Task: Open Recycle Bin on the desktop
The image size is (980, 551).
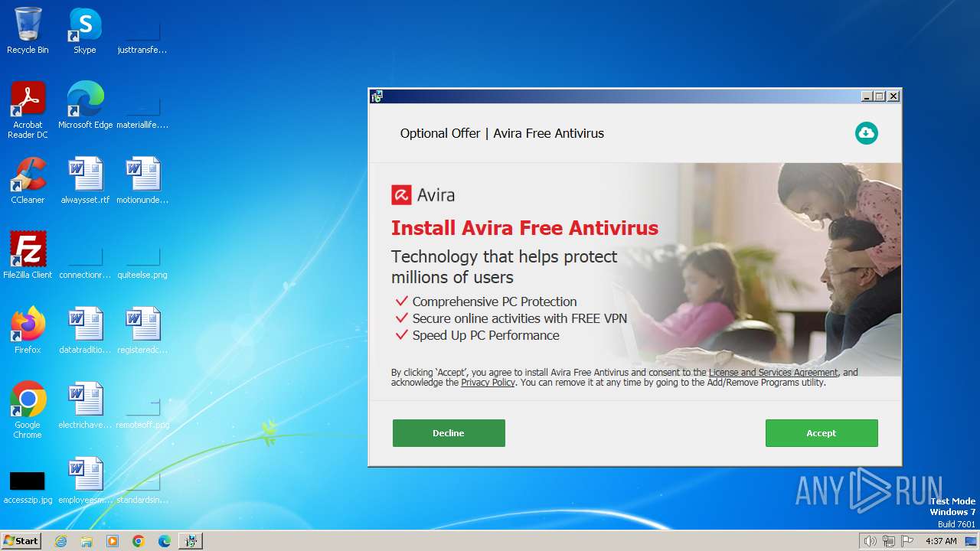Action: pos(28,31)
